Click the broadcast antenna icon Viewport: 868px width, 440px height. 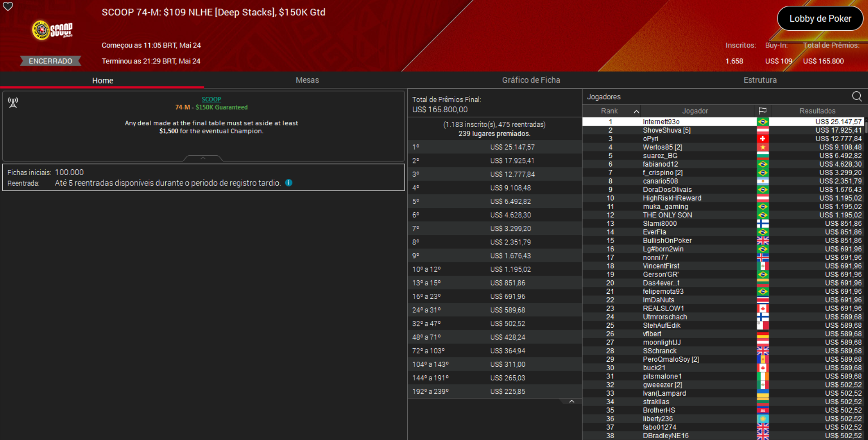13,103
